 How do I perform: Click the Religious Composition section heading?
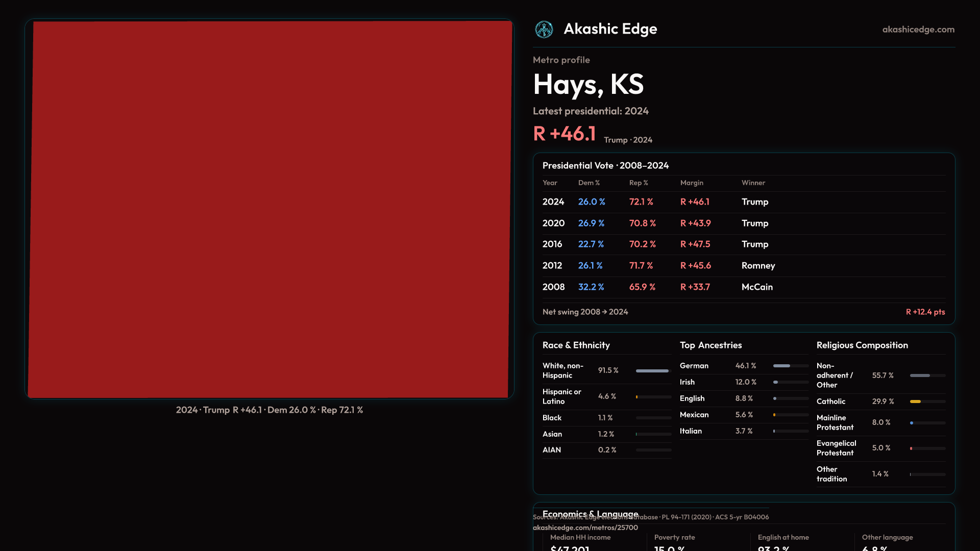coord(862,345)
